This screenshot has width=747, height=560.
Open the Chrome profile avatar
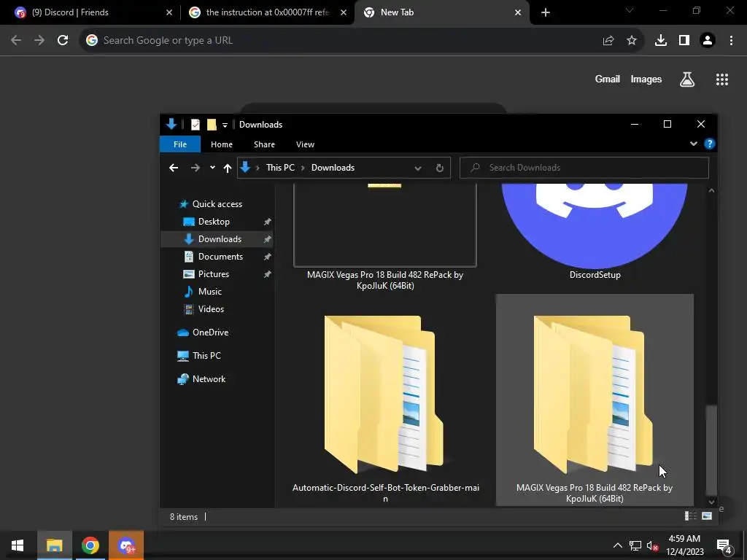708,41
